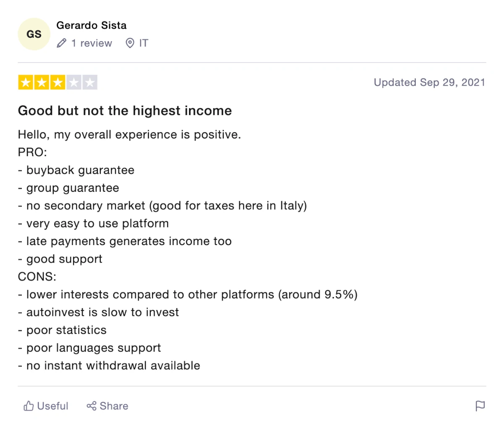Click the Share network icon
Screen dimensions: 504x431
(91, 406)
